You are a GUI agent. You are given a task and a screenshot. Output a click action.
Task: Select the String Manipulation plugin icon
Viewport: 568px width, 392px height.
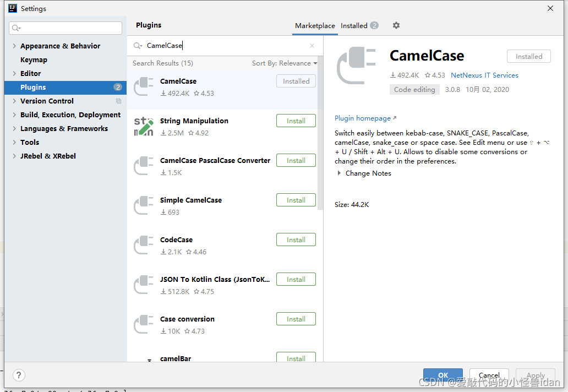(144, 127)
